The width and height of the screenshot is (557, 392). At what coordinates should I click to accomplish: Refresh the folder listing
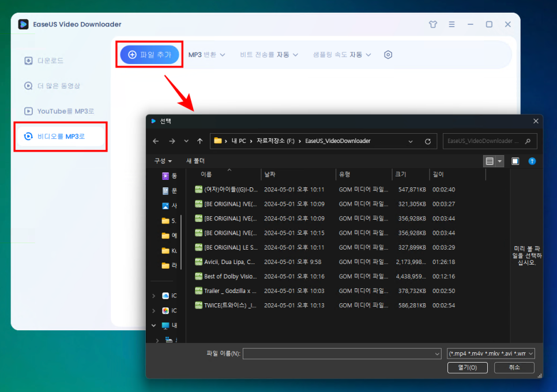pyautogui.click(x=428, y=141)
